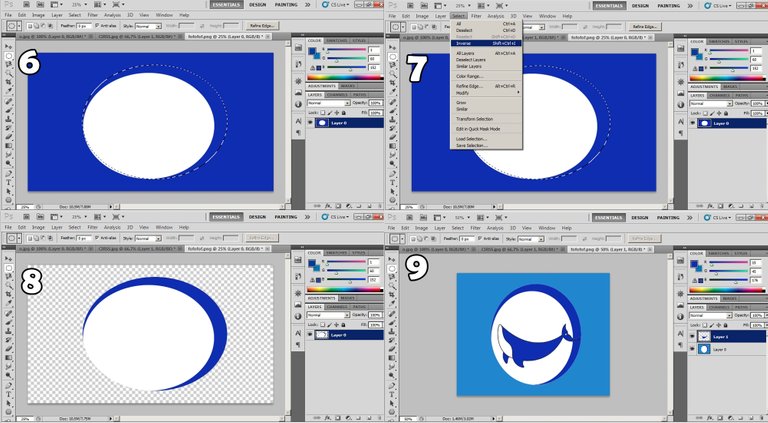Open the Character panel icon in screenshot 8
Viewport: 768px width, 423px height.
pos(299,333)
